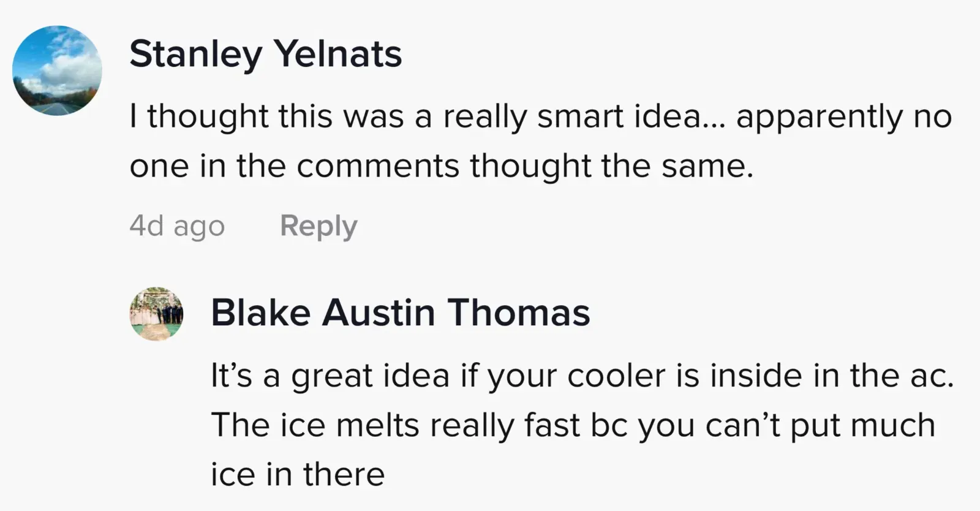Click the word "Thomas" in the replier name
Image resolution: width=980 pixels, height=511 pixels.
pyautogui.click(x=518, y=312)
